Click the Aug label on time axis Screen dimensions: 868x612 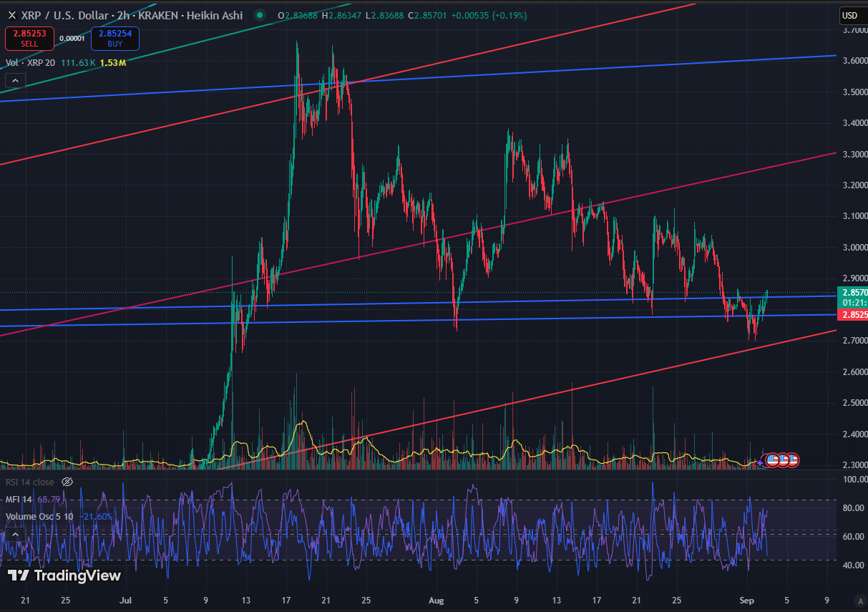(x=436, y=600)
